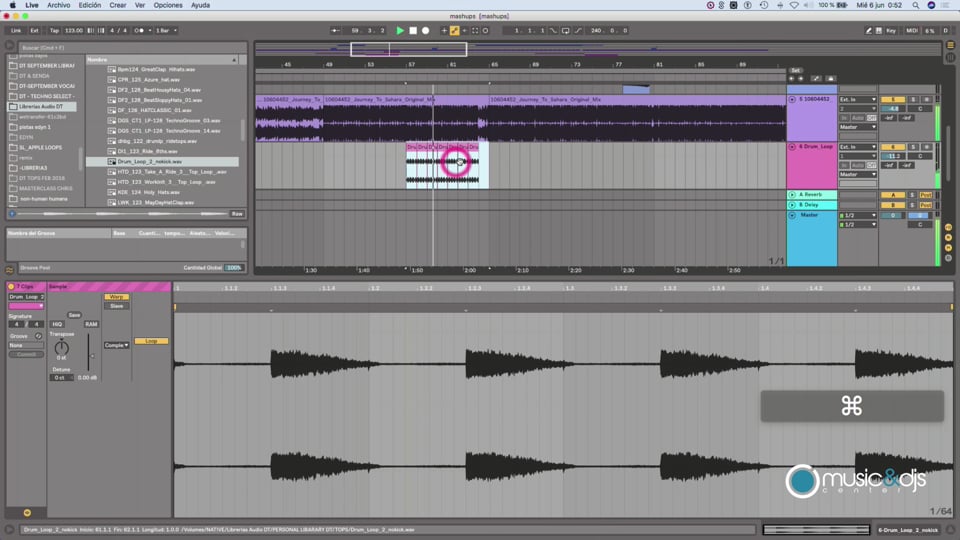Open the Ver menu
The image size is (960, 540).
[140, 5]
